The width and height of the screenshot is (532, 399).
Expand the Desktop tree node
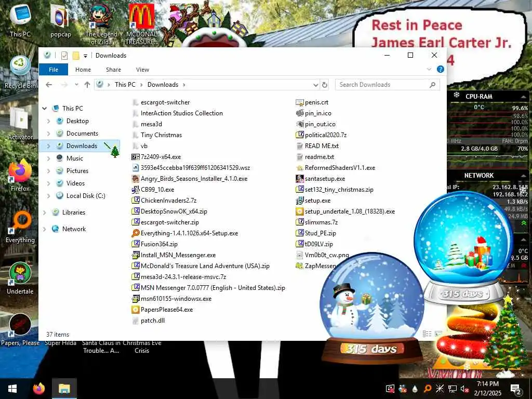click(x=48, y=121)
